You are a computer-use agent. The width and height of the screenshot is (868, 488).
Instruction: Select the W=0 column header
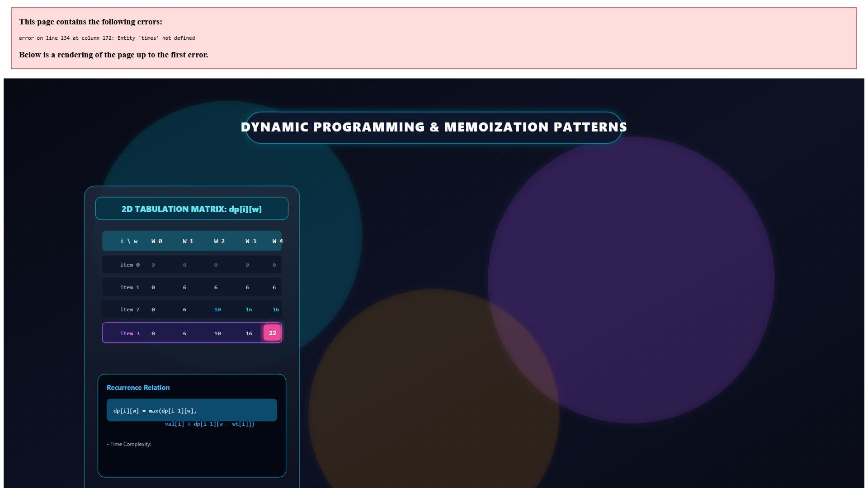pos(156,241)
